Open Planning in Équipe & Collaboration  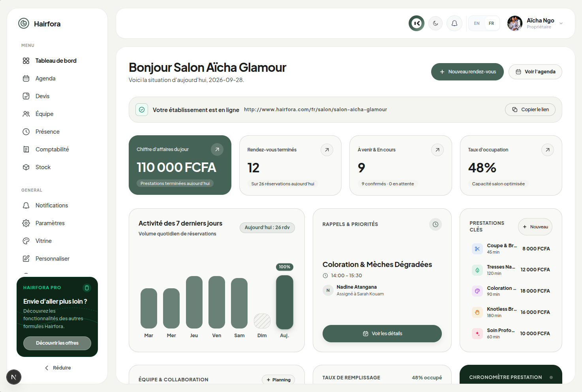tap(278, 380)
